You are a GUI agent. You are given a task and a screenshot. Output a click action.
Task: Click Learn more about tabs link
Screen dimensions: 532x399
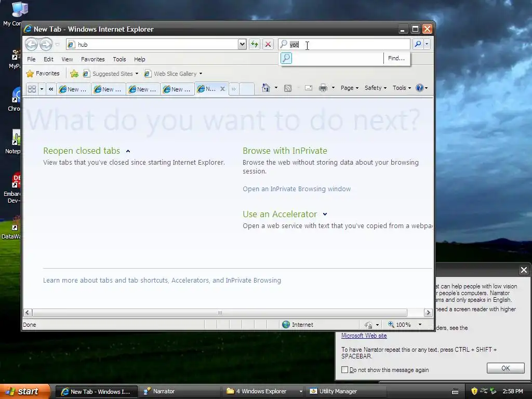tap(162, 280)
